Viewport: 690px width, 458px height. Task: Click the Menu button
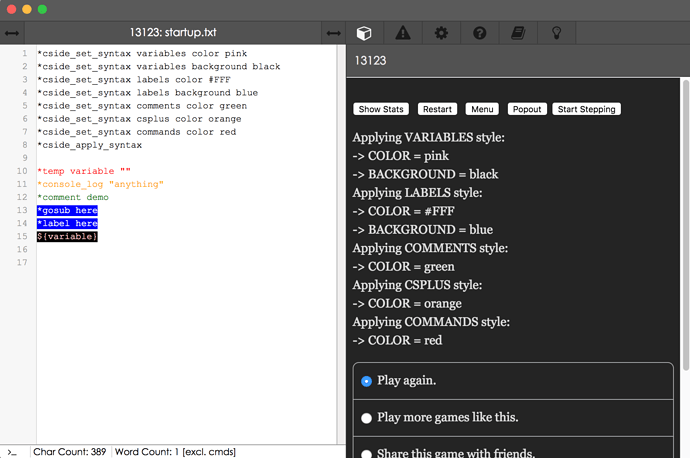[482, 109]
